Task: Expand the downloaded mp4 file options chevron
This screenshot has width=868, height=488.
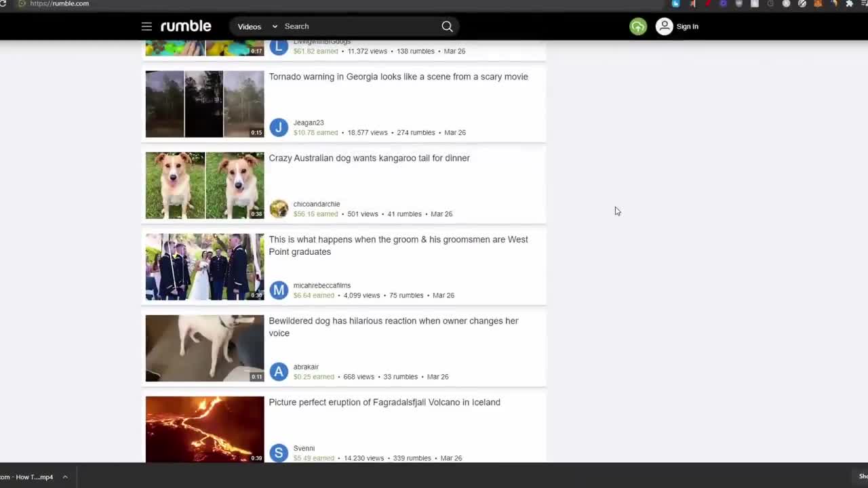Action: [65, 477]
